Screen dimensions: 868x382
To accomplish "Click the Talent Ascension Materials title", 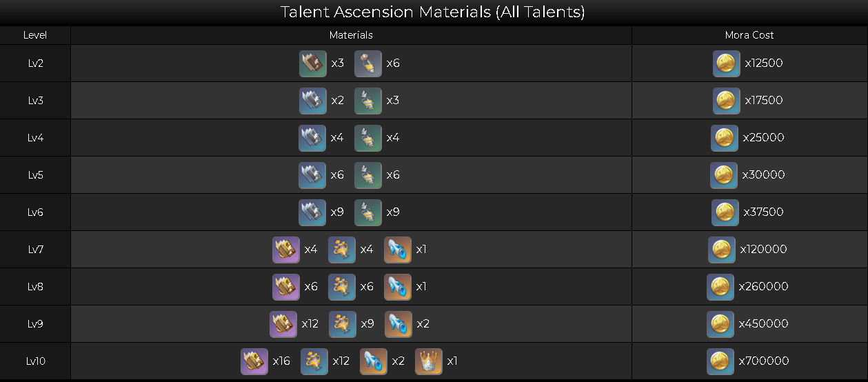I will click(x=433, y=12).
